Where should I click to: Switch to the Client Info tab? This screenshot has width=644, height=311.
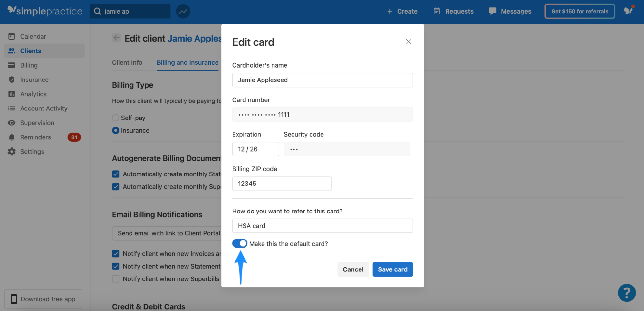click(x=127, y=62)
